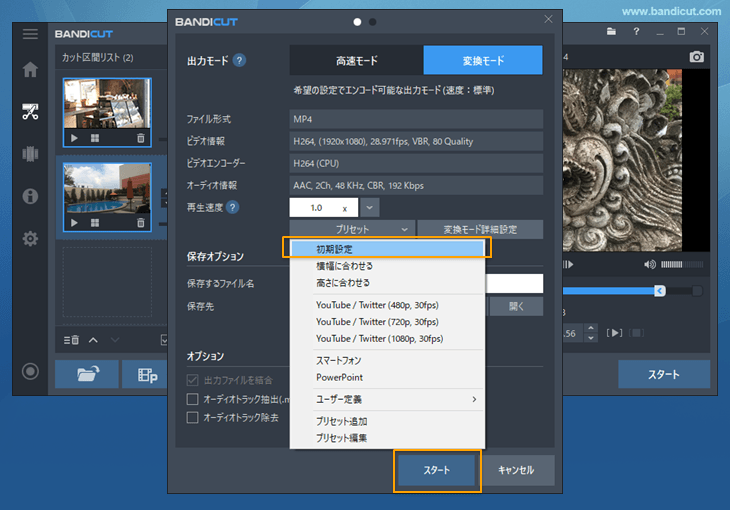This screenshot has width=730, height=510.
Task: Select the Cut scissors tool in sidebar
Action: point(30,111)
